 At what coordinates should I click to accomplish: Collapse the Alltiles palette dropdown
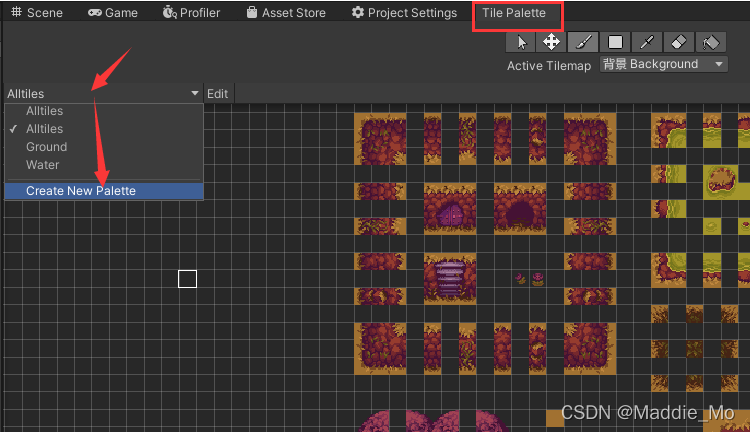pos(103,93)
